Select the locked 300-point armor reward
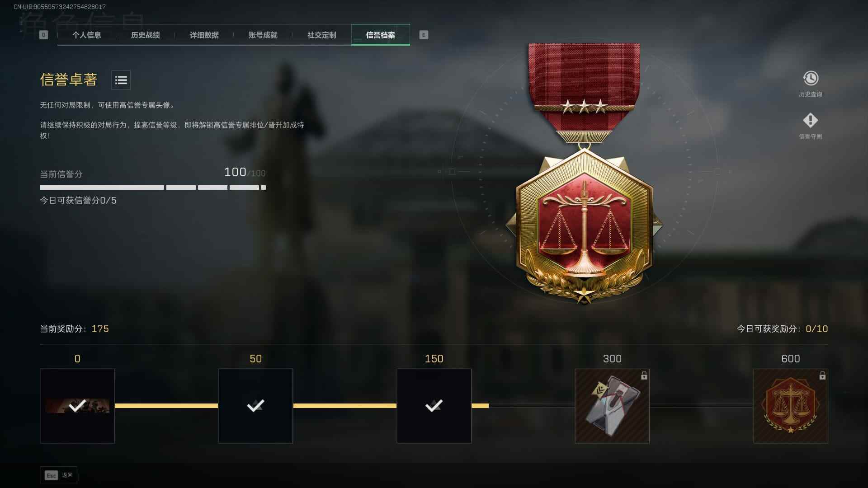The width and height of the screenshot is (868, 488). pos(612,406)
